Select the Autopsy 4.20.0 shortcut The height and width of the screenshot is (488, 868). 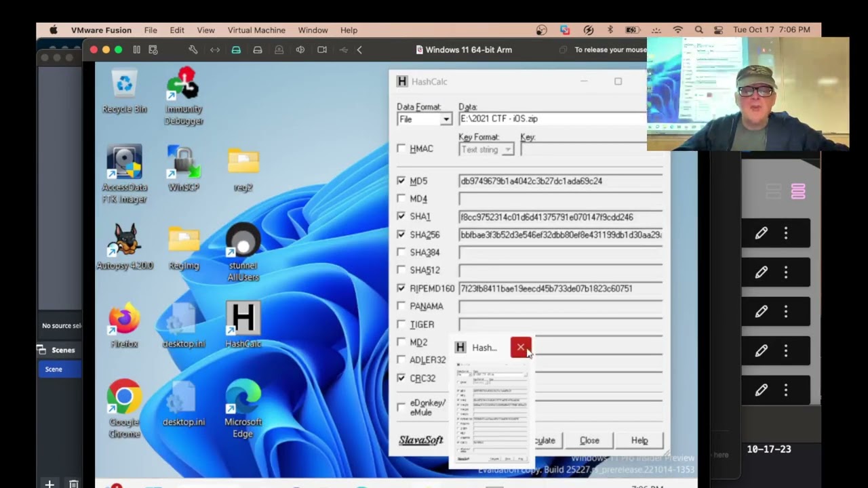tap(124, 246)
